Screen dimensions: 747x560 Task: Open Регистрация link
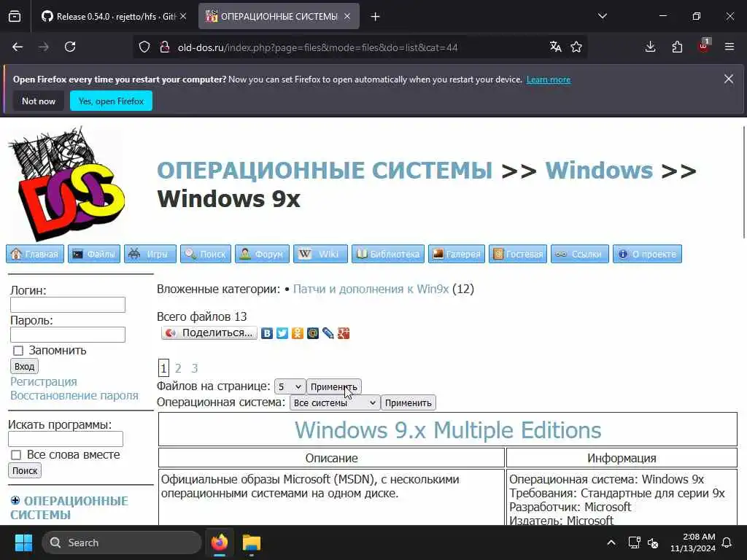pos(44,381)
